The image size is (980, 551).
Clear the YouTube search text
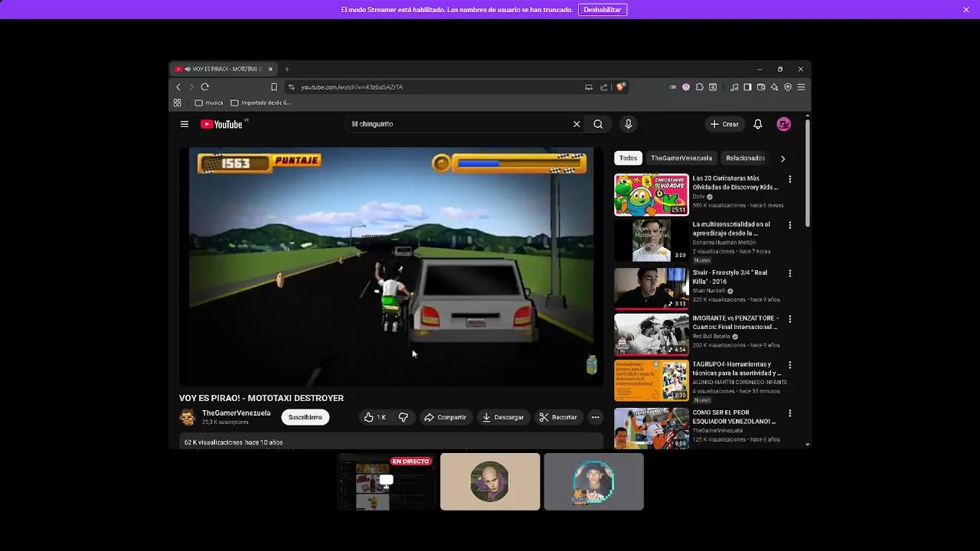coord(577,124)
